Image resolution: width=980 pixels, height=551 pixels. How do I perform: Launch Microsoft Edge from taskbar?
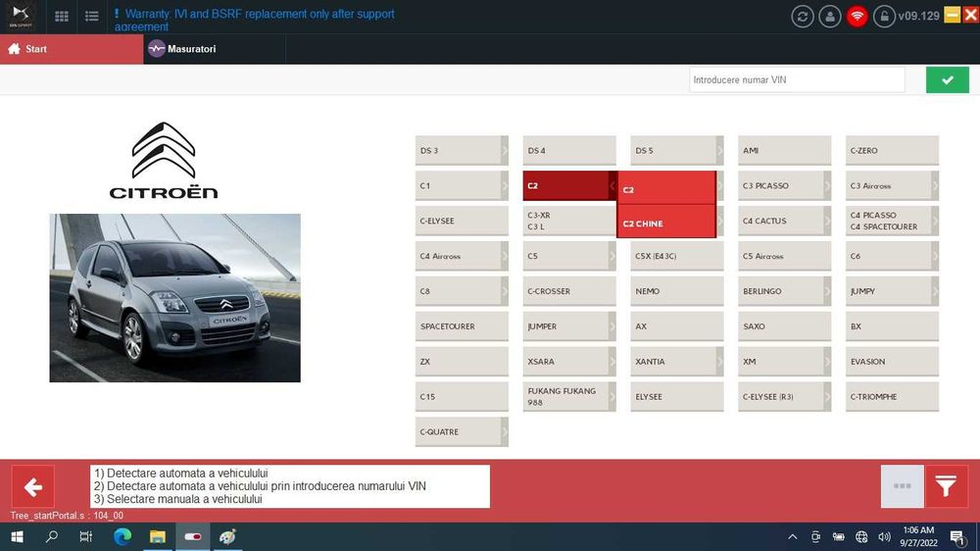click(x=122, y=536)
